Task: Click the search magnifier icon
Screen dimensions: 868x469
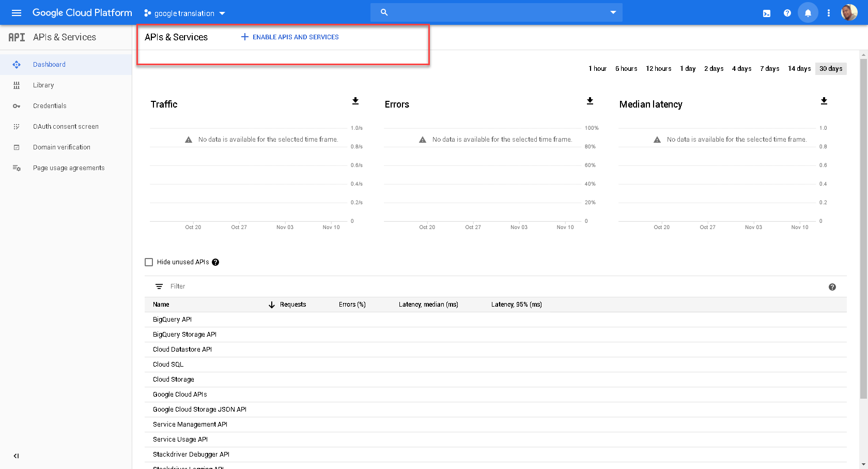Action: (384, 12)
